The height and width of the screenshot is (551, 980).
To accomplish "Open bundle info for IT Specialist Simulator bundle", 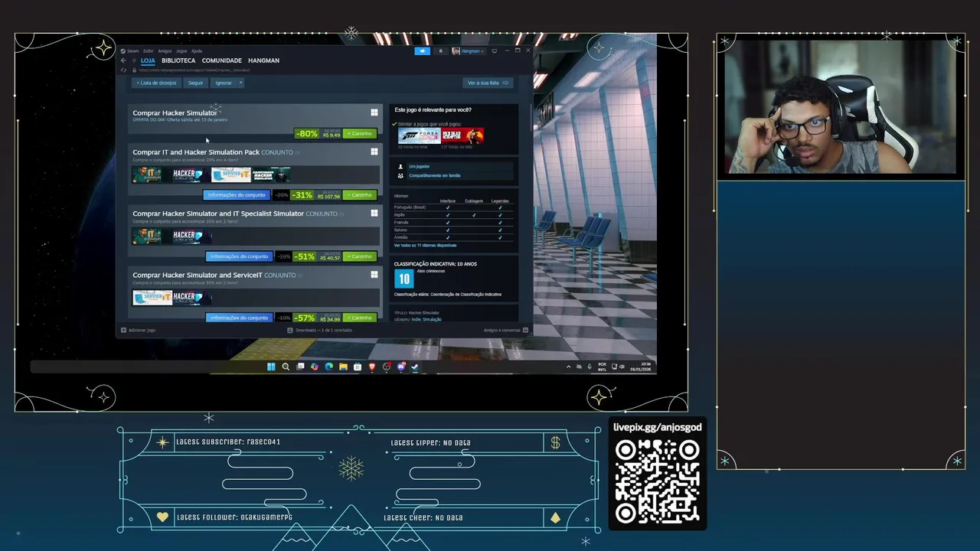I will click(239, 256).
